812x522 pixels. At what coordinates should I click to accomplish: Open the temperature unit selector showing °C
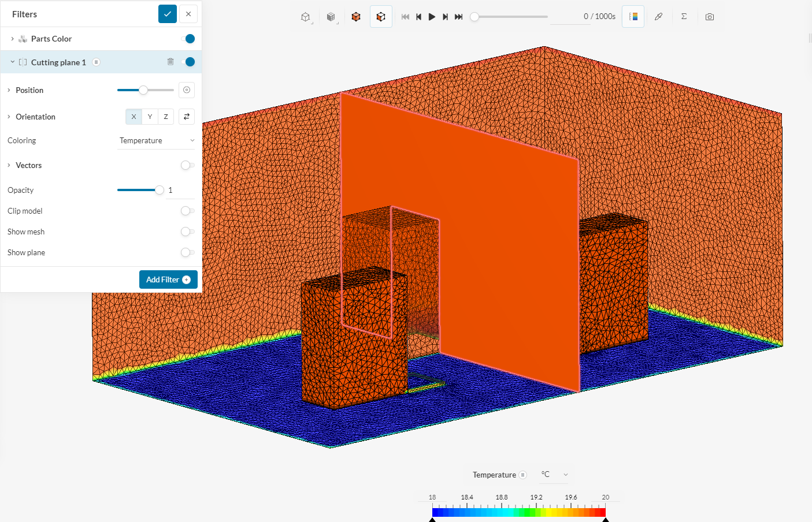pos(554,475)
